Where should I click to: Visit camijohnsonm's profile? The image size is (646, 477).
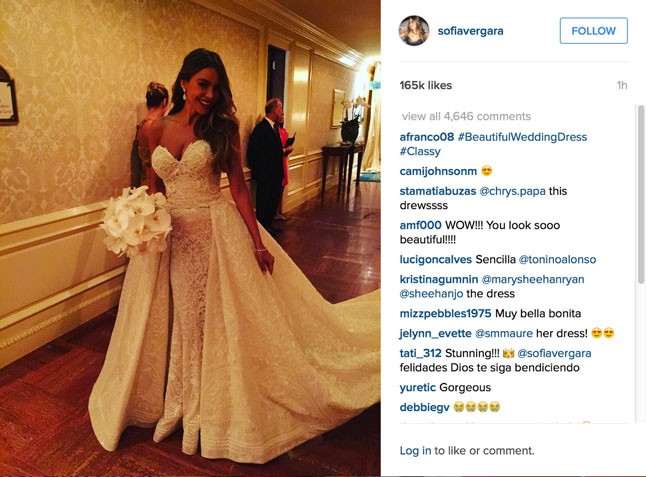tap(438, 171)
